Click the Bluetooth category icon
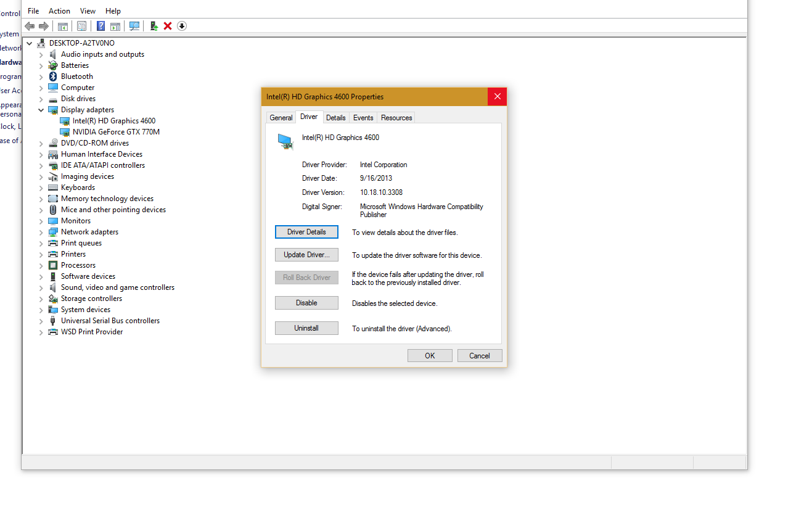Viewport: 812px width, 507px height. [53, 76]
